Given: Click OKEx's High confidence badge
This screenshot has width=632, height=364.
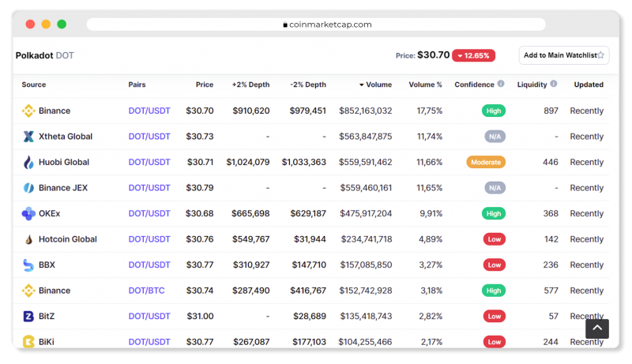Looking at the screenshot, I should pyautogui.click(x=493, y=213).
